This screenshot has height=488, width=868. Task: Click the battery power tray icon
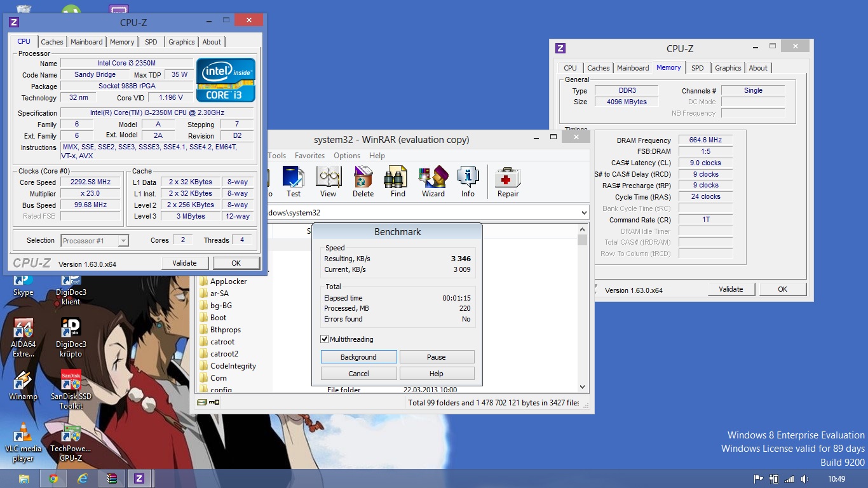774,479
